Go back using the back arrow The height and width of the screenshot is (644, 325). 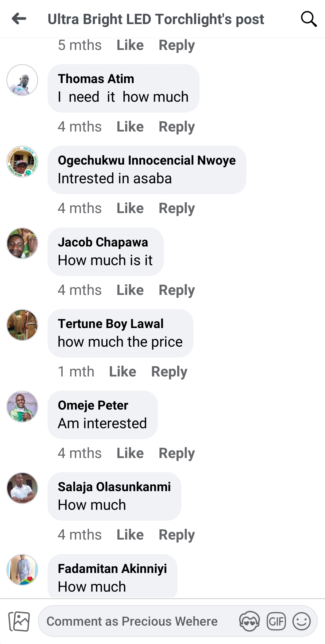(19, 19)
